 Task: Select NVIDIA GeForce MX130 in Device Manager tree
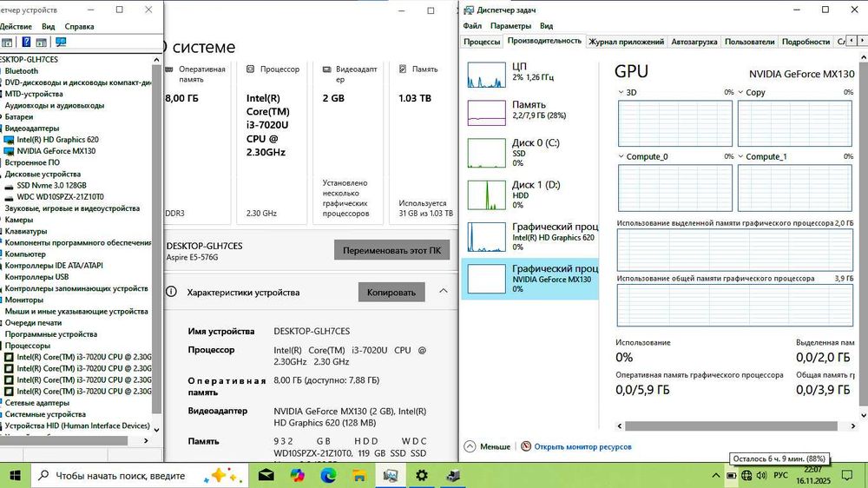tap(56, 151)
